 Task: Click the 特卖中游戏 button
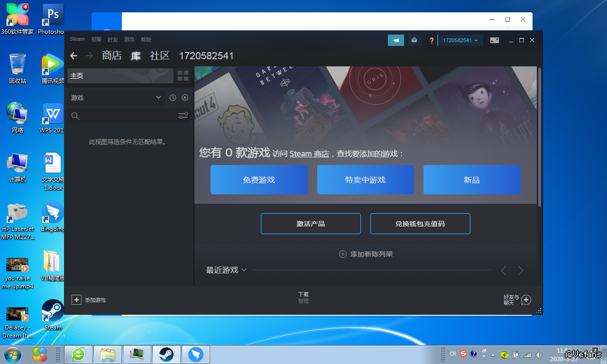pyautogui.click(x=366, y=180)
